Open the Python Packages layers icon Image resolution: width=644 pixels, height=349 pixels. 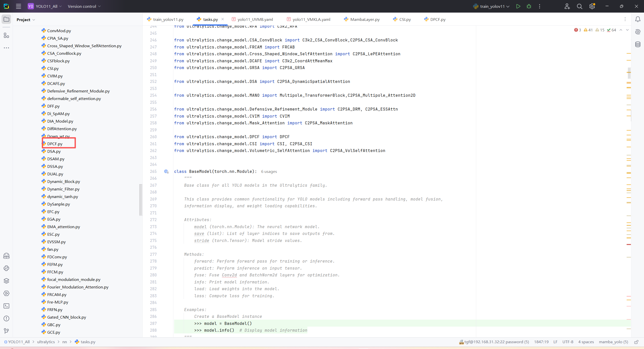tap(6, 281)
